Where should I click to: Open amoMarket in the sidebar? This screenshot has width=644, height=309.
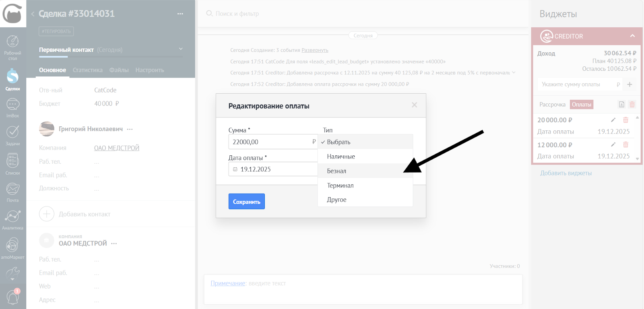coord(12,247)
